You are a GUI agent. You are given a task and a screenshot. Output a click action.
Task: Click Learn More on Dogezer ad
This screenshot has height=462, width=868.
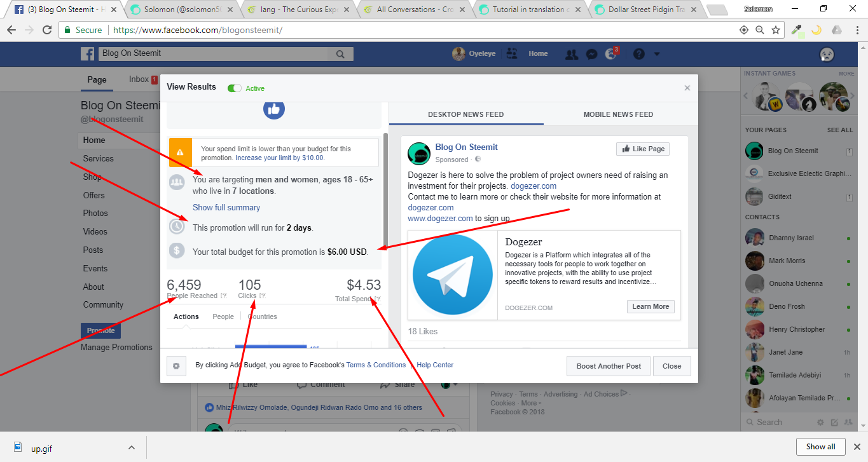[x=651, y=306]
